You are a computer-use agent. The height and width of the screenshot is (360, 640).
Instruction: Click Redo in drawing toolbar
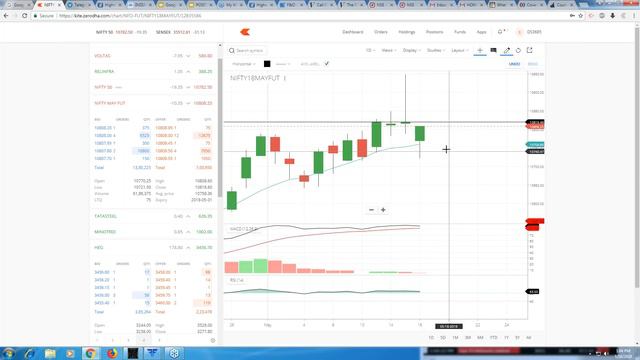pyautogui.click(x=533, y=64)
